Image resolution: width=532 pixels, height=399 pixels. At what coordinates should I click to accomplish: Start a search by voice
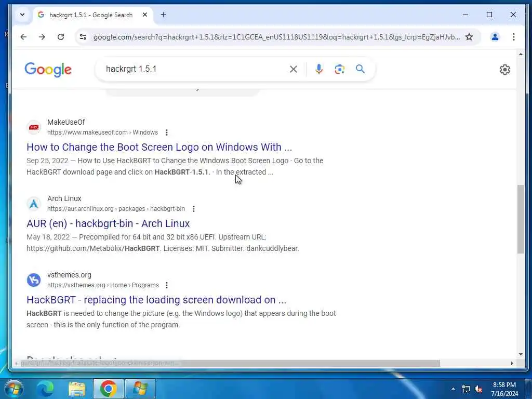(x=319, y=69)
